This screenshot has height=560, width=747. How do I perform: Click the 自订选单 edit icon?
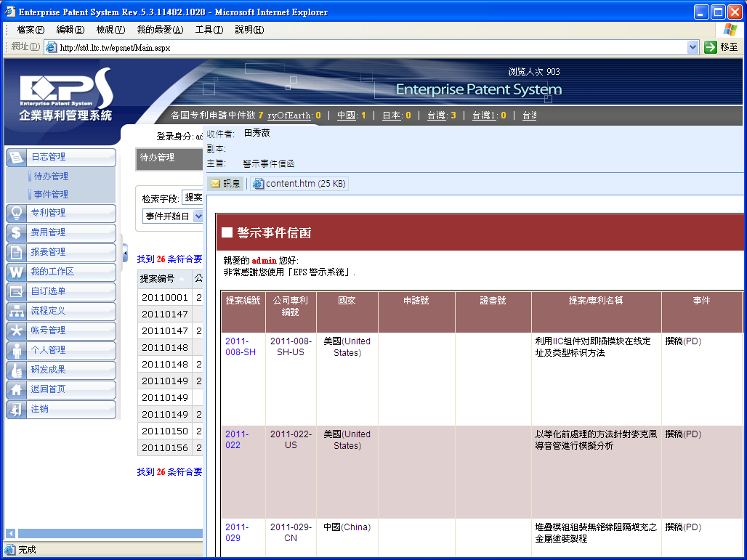(x=16, y=291)
